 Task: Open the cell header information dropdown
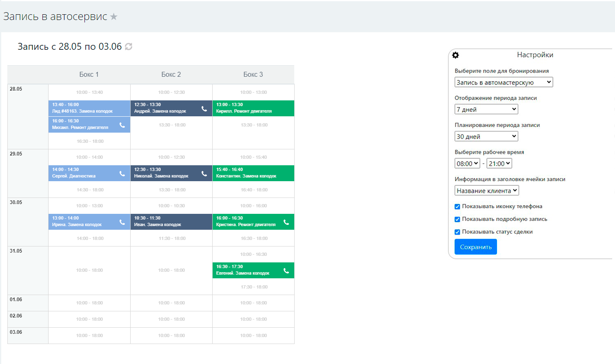(x=486, y=191)
